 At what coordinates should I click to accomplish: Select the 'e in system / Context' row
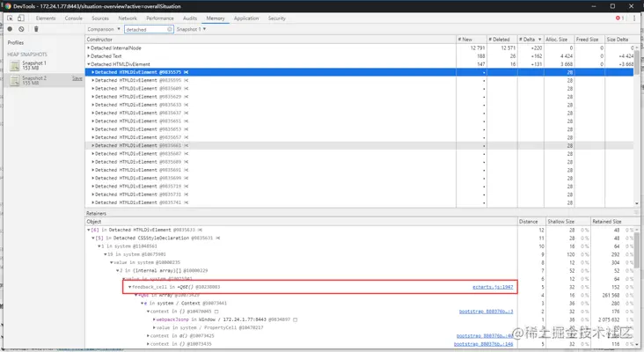[x=359, y=303]
